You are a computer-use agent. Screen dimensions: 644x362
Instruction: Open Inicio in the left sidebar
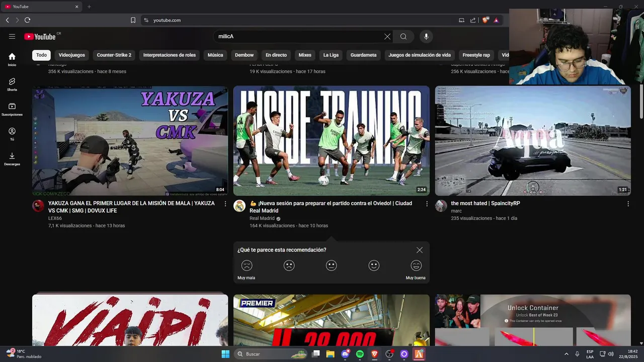tap(12, 59)
